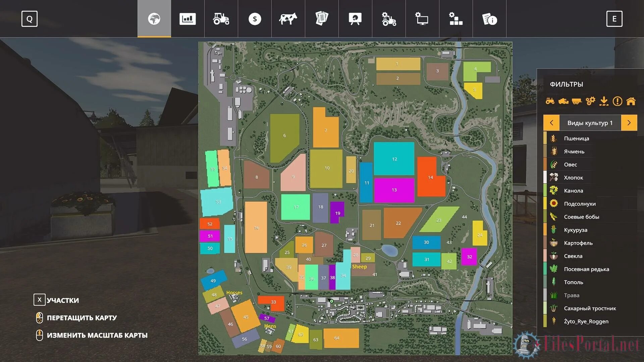Open the world map tab
The width and height of the screenshot is (644, 362).
tap(154, 19)
